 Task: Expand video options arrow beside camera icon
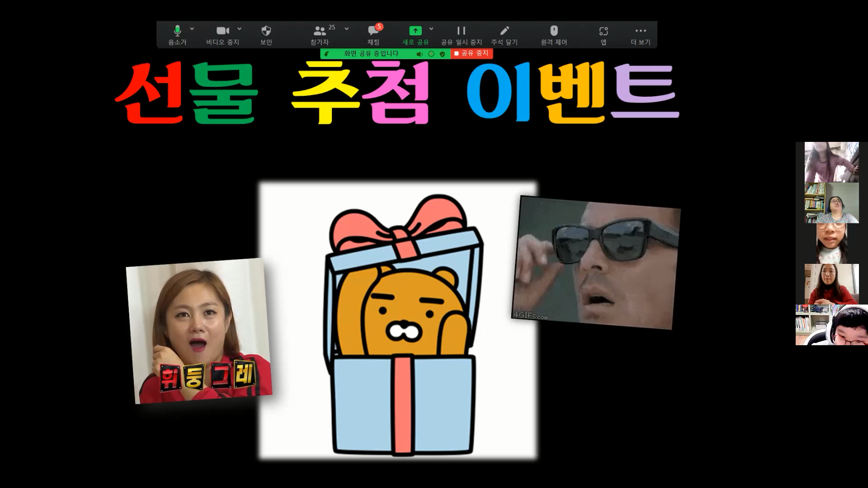(x=240, y=28)
